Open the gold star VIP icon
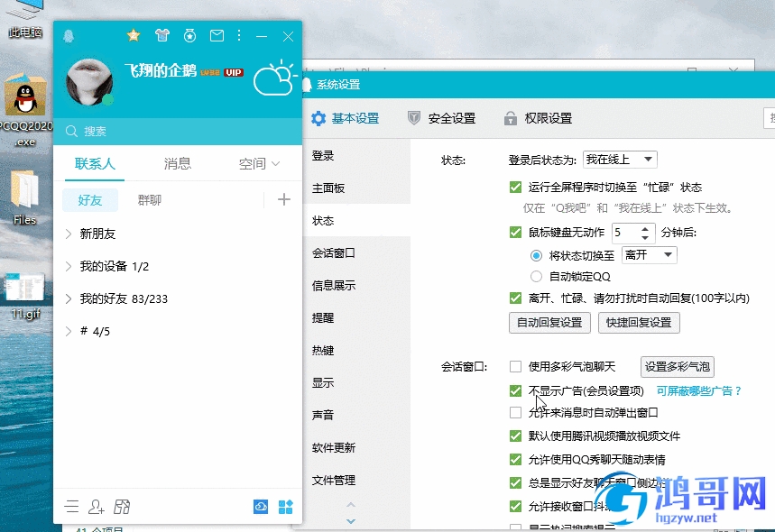Viewport: 775px width, 532px height. tap(134, 35)
